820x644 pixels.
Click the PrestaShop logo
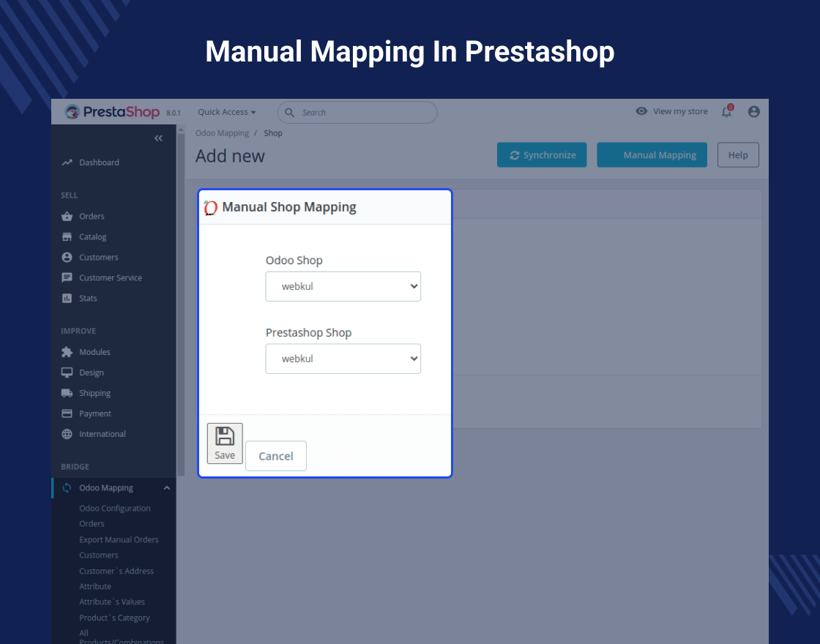point(112,112)
